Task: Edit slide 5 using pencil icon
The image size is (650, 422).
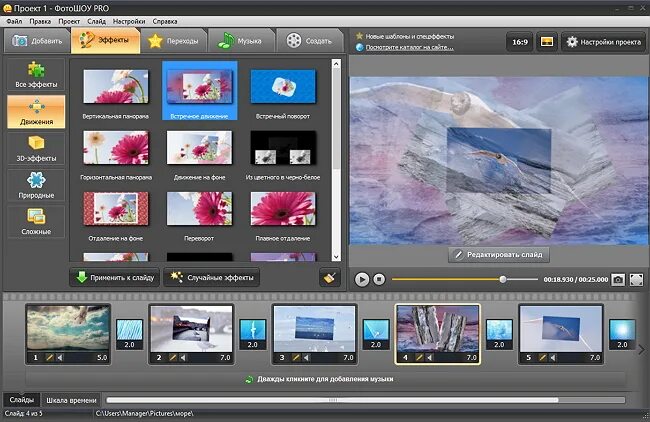Action: click(542, 357)
